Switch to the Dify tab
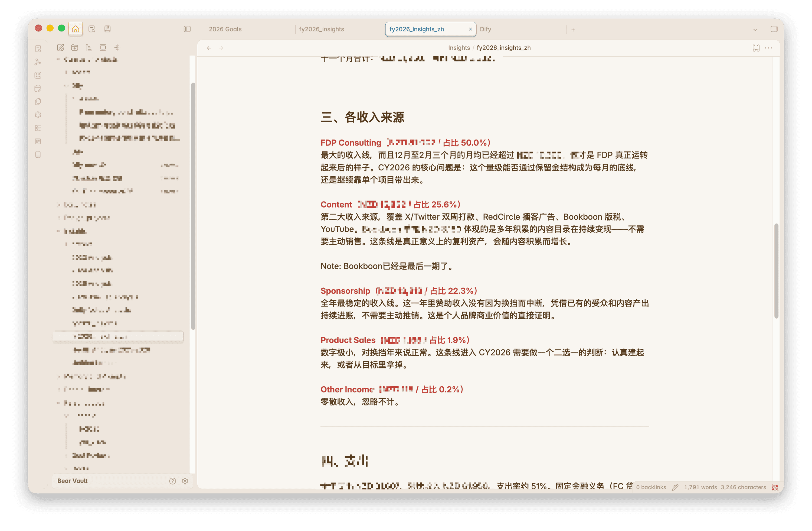The width and height of the screenshot is (812, 531). pos(485,29)
